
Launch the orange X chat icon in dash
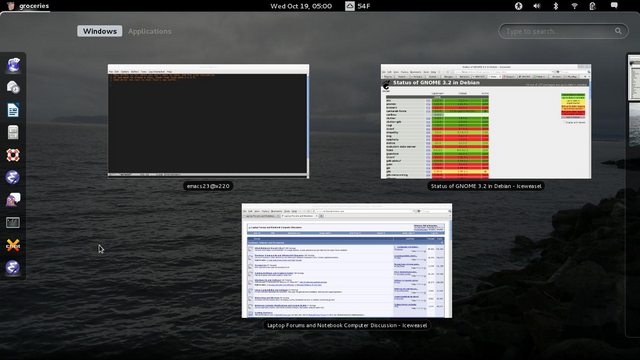[13, 245]
